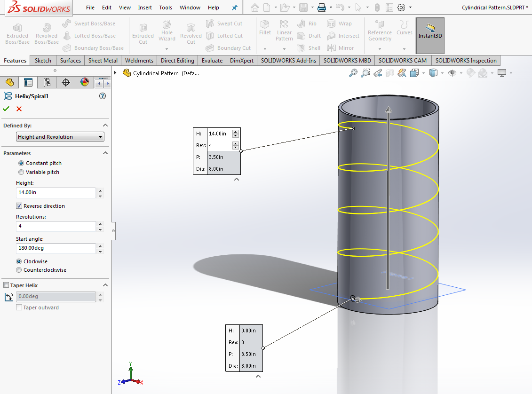The width and height of the screenshot is (532, 394).
Task: Open the Defined By dropdown
Action: (60, 137)
